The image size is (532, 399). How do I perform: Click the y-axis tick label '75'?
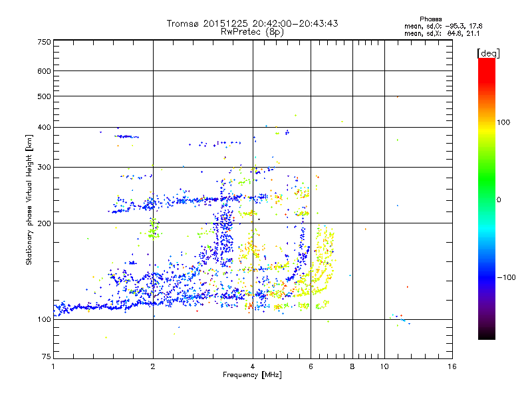(47, 356)
